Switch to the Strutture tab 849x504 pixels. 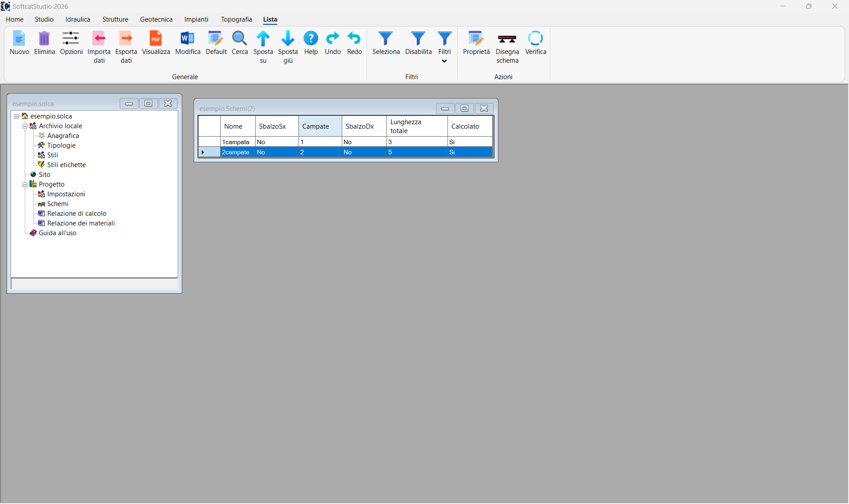[x=115, y=19]
